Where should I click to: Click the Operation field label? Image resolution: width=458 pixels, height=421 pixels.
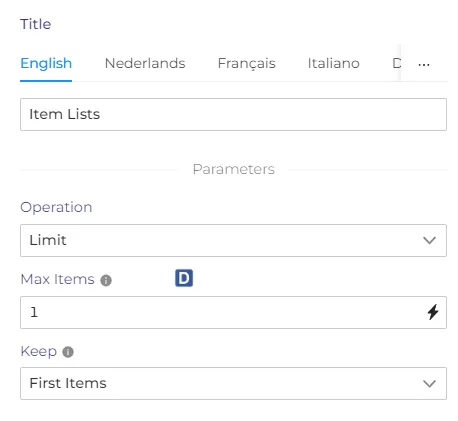(56, 207)
